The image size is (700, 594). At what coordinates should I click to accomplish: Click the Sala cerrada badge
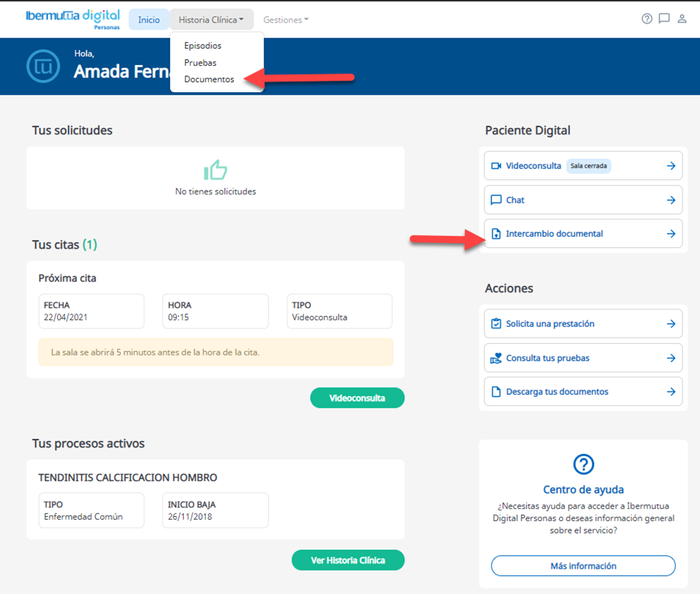pyautogui.click(x=588, y=166)
